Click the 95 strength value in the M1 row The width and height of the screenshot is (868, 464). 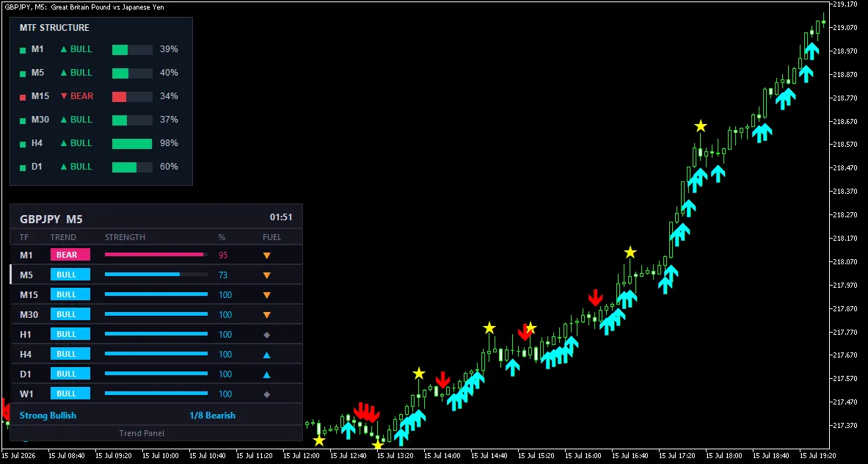223,255
